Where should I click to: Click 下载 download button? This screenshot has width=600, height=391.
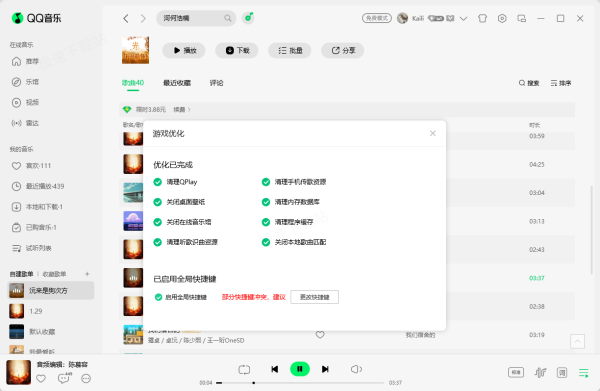coord(237,51)
